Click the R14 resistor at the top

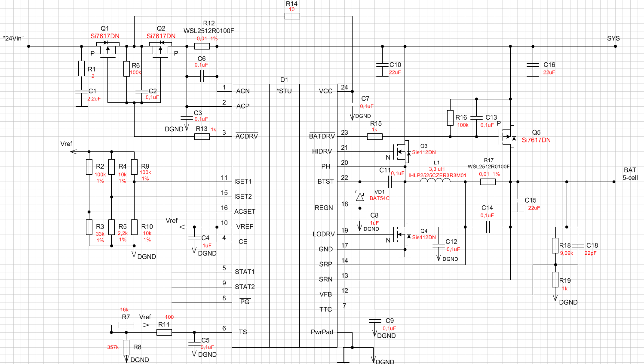click(292, 16)
